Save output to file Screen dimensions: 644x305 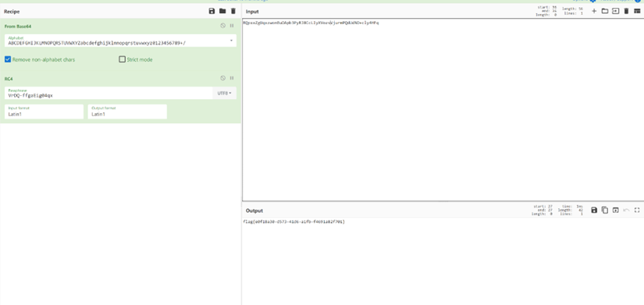[594, 210]
